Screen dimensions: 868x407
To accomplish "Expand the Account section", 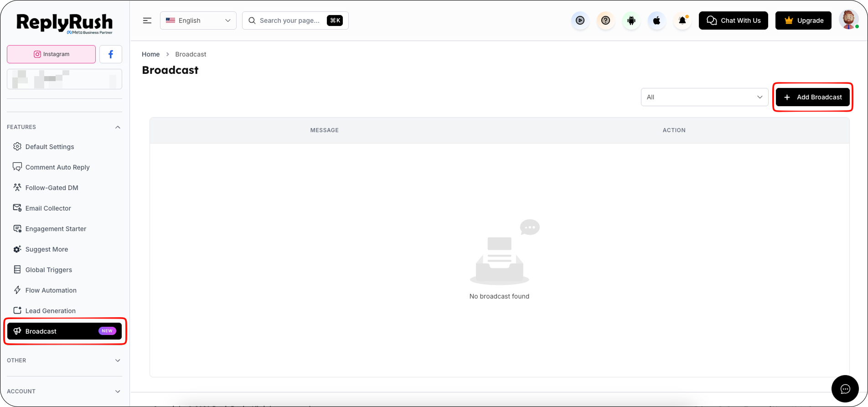I will (x=64, y=392).
